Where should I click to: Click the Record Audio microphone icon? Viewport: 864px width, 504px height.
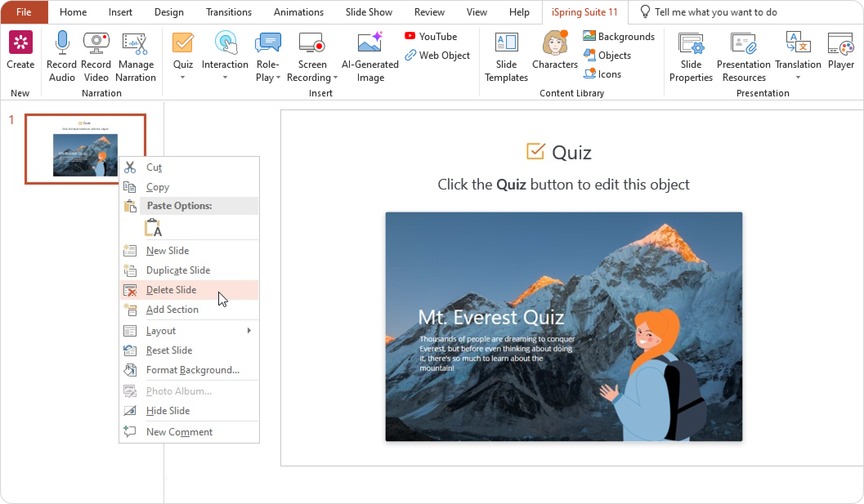pos(62,43)
